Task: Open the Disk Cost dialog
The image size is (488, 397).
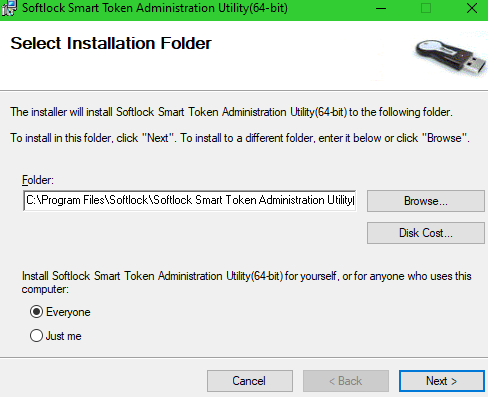Action: pos(426,233)
